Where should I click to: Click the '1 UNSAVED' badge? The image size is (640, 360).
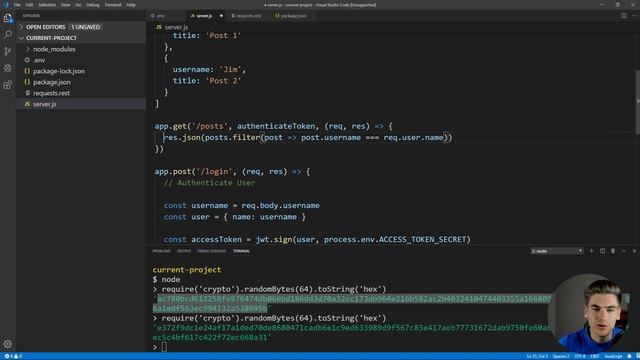pyautogui.click(x=86, y=27)
